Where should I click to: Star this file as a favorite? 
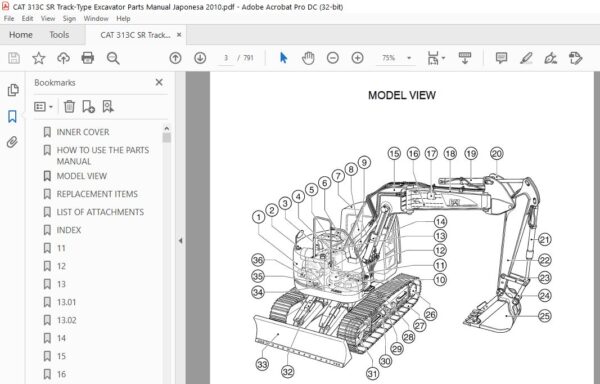click(x=39, y=58)
